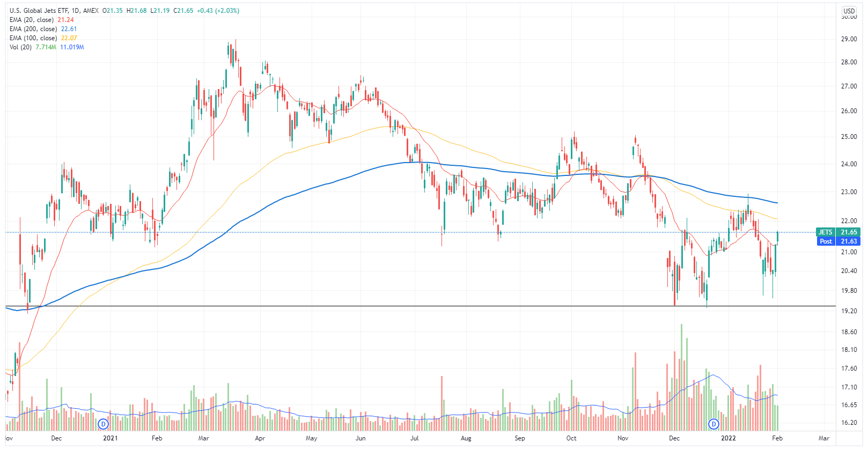868x449 pixels.
Task: Click the EMA (20, close) legend
Action: pyautogui.click(x=32, y=20)
